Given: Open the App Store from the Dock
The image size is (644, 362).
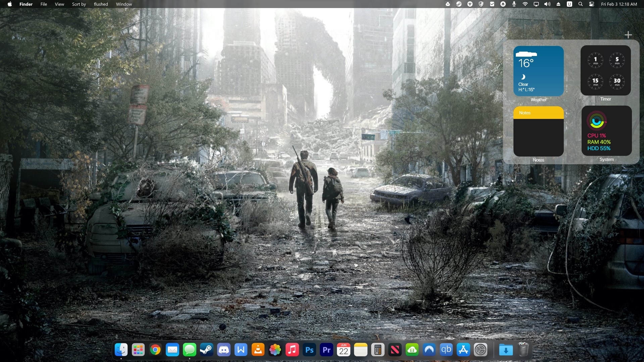Looking at the screenshot, I should pyautogui.click(x=463, y=350).
